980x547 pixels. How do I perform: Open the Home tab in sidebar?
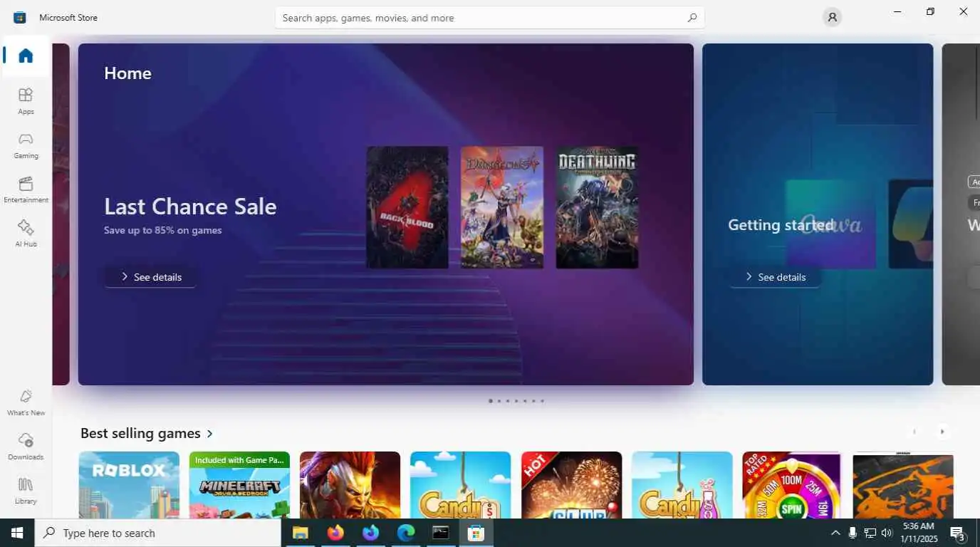click(x=26, y=56)
